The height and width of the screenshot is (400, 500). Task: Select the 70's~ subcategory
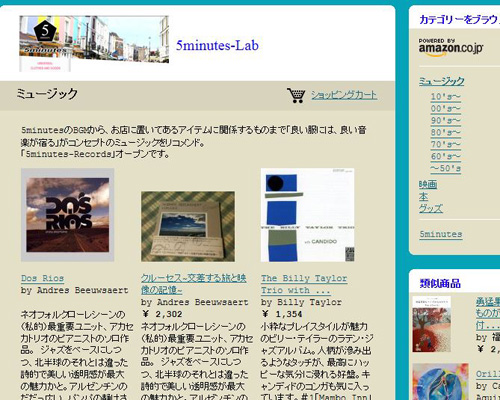tap(446, 145)
